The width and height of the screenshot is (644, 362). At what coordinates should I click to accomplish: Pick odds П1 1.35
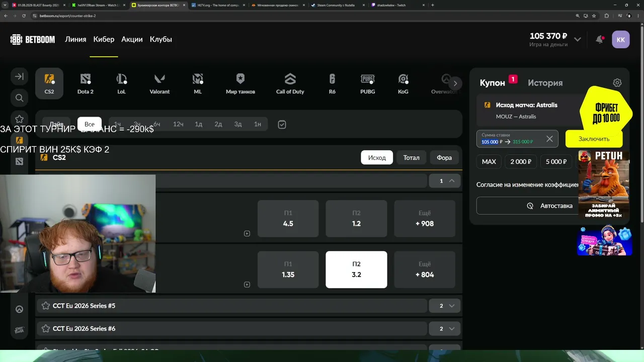tap(288, 269)
